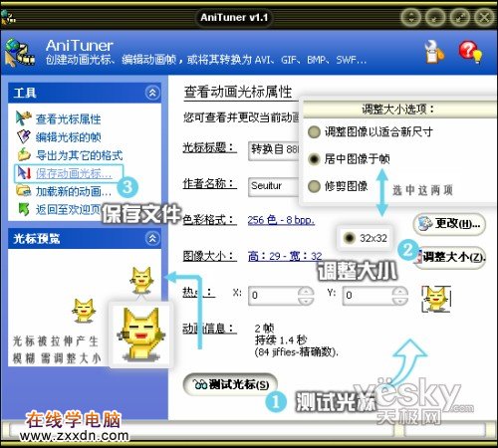Select 保存动画光标... link

tap(74, 173)
